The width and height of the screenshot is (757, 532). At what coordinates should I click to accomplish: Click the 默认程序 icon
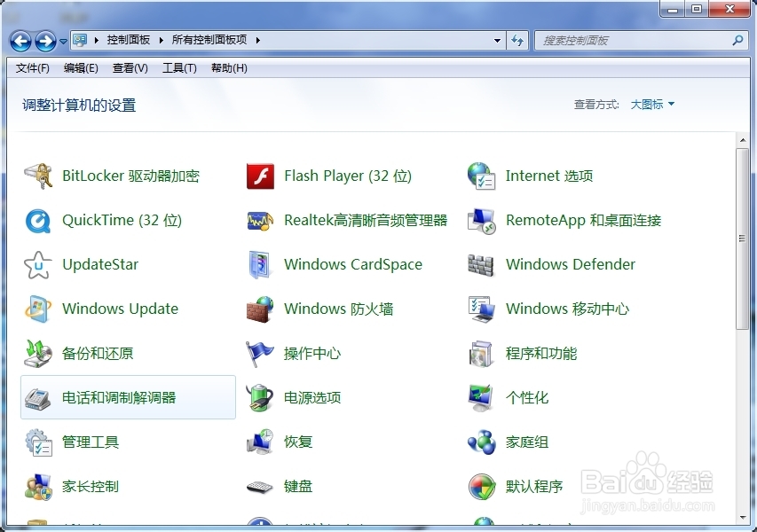[x=481, y=487]
